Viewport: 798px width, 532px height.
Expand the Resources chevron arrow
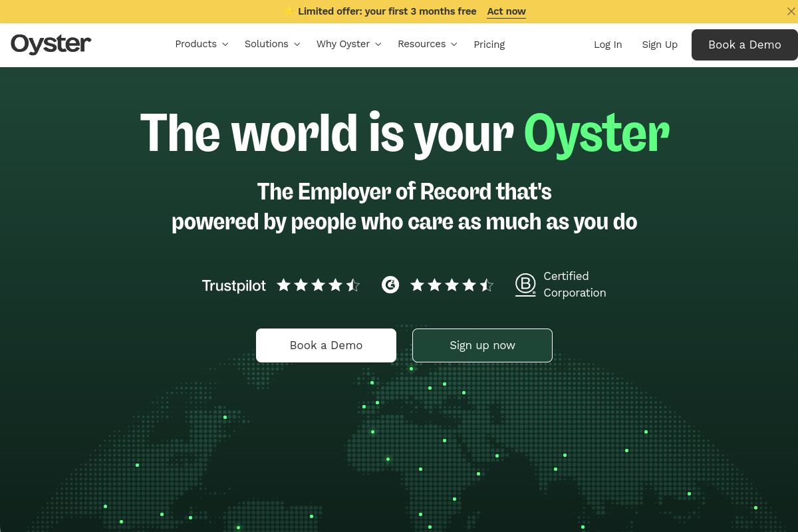click(454, 45)
